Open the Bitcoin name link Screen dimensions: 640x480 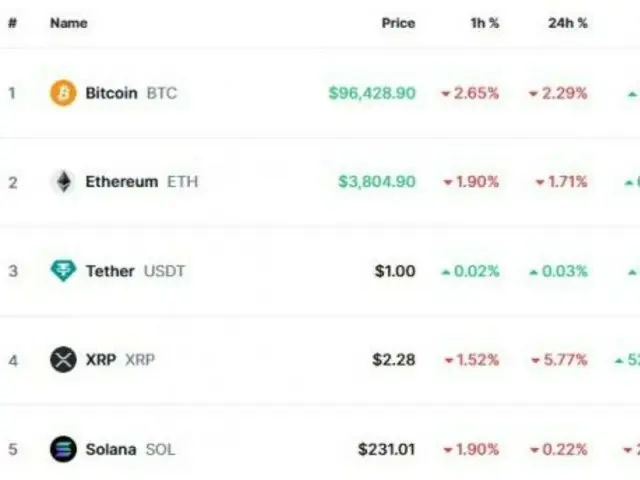(111, 94)
